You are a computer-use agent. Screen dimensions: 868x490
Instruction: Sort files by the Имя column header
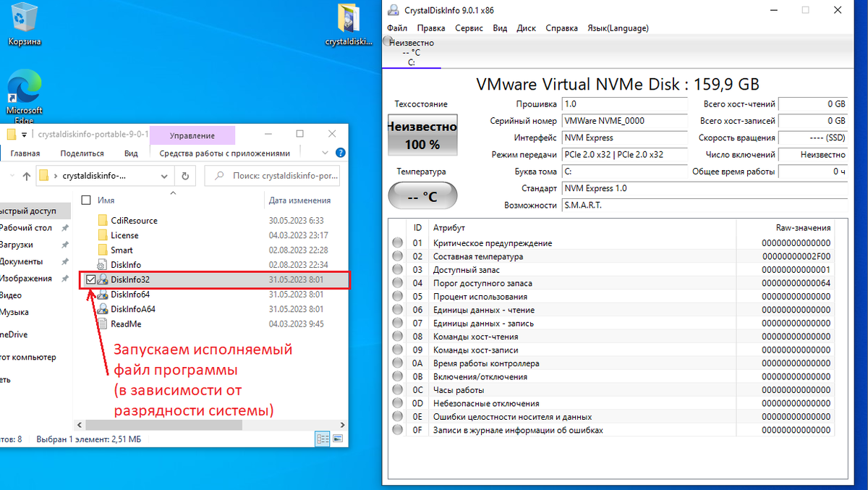(106, 200)
